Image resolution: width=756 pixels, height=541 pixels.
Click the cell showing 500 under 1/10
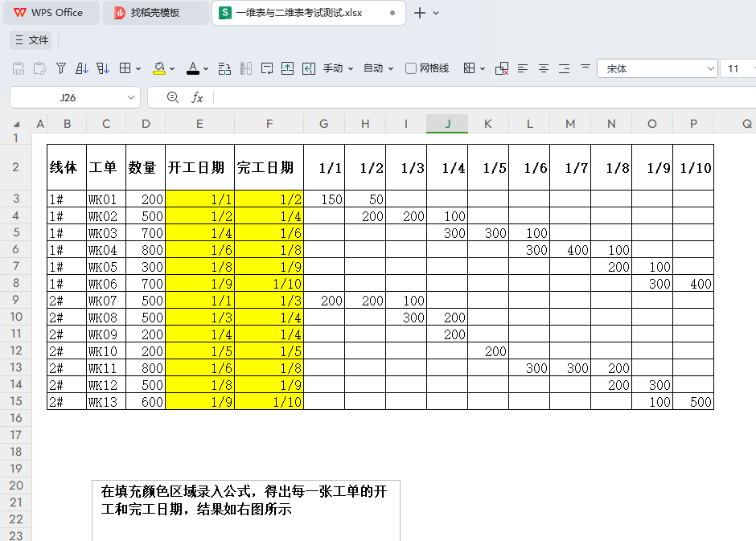[693, 401]
